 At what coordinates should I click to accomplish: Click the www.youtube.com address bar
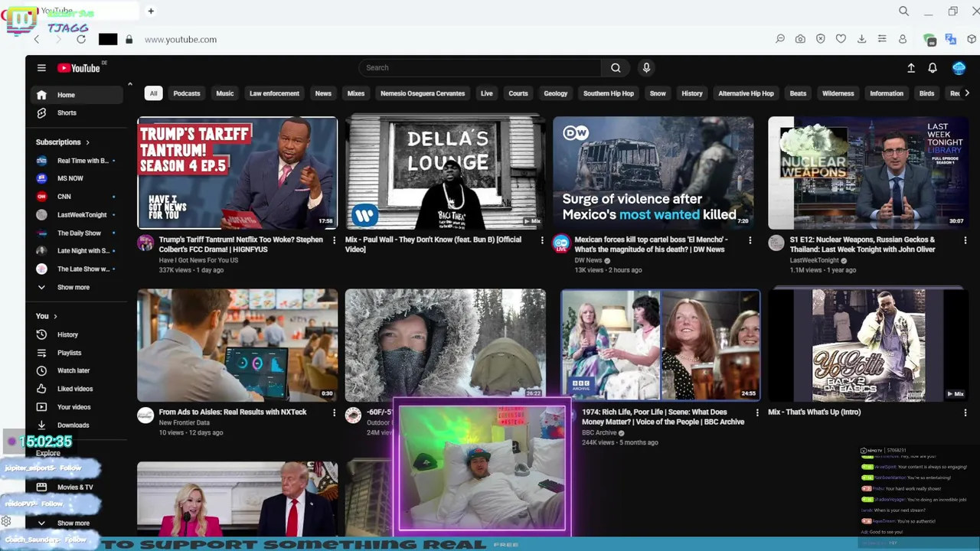click(x=181, y=39)
